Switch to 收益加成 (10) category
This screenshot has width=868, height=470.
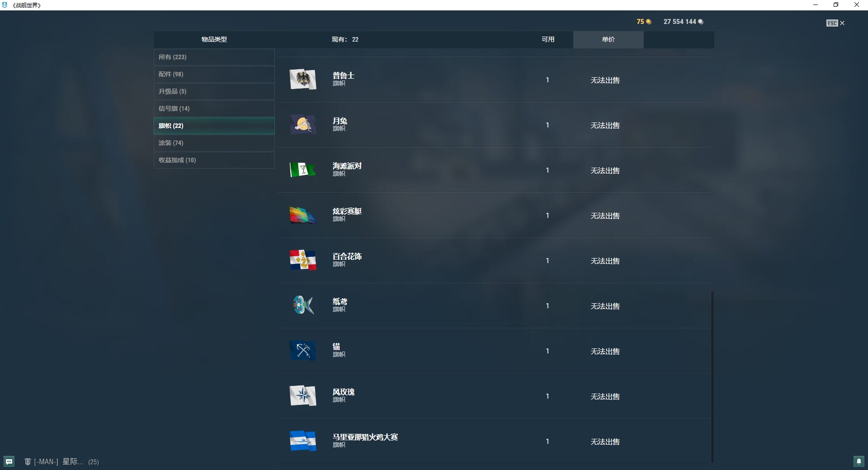point(214,160)
